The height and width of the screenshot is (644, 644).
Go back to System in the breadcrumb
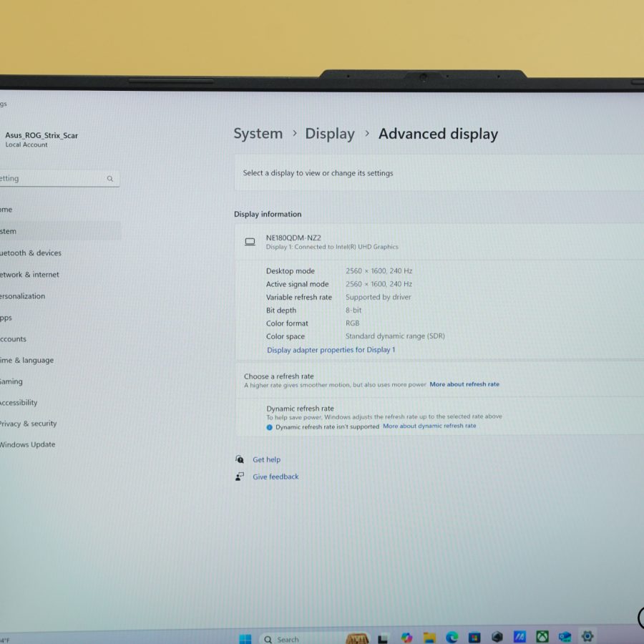(x=258, y=134)
